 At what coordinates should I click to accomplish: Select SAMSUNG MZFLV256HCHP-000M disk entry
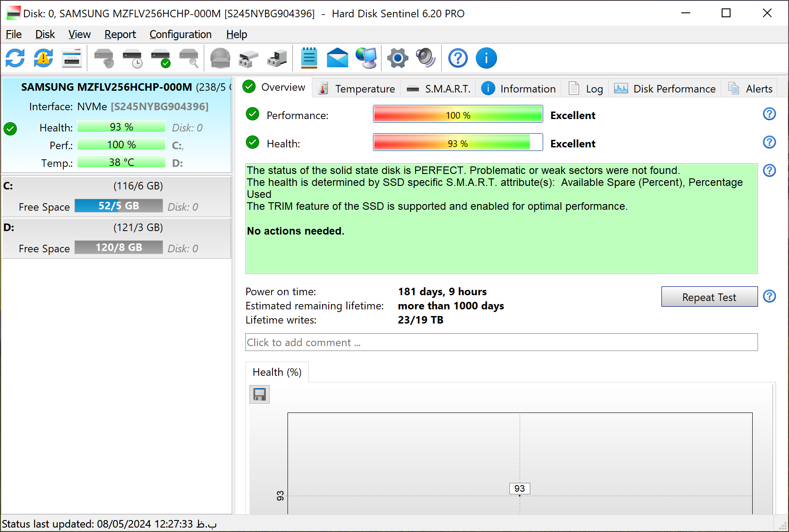(x=117, y=125)
